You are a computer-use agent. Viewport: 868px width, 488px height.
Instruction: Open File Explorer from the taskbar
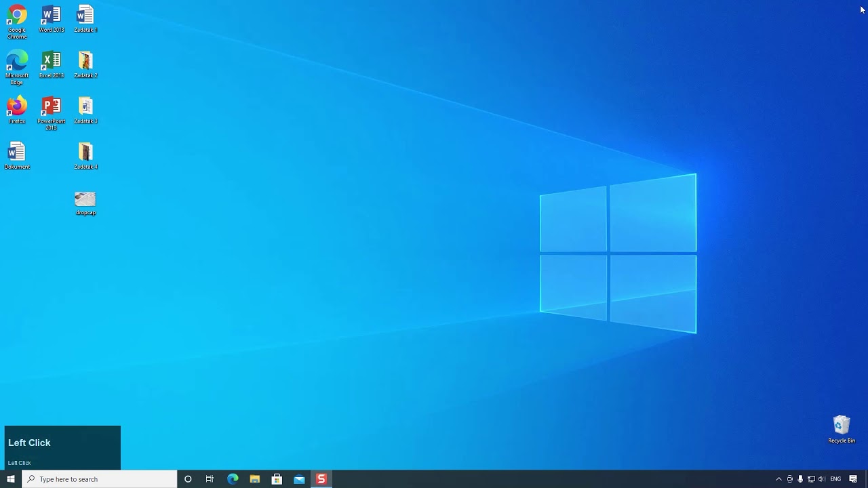[x=255, y=479]
